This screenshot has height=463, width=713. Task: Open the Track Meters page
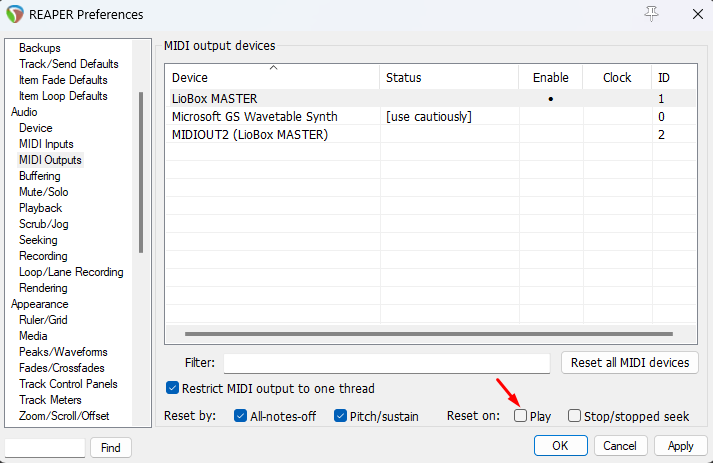[50, 400]
